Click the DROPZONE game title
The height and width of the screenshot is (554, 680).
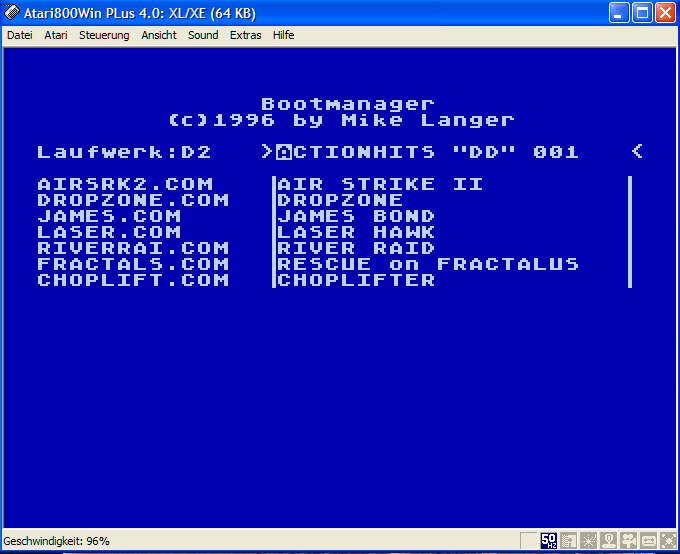[x=340, y=200]
